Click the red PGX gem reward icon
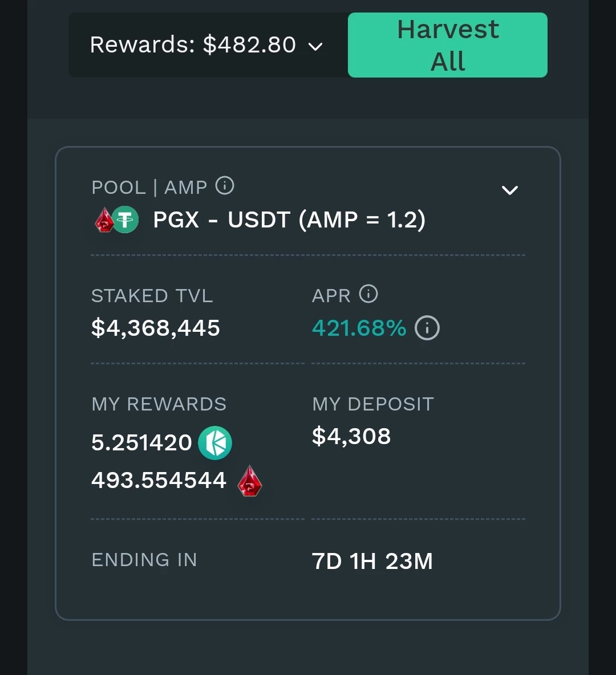 (x=250, y=481)
